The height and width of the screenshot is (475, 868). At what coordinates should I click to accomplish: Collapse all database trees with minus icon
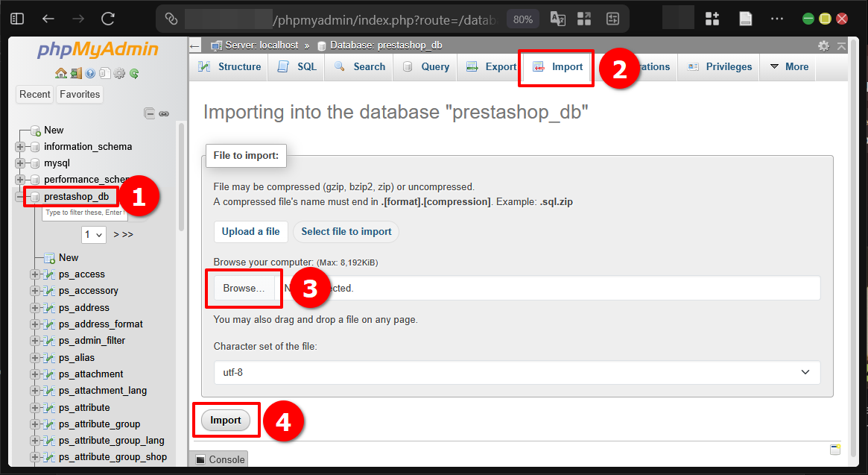tap(149, 113)
